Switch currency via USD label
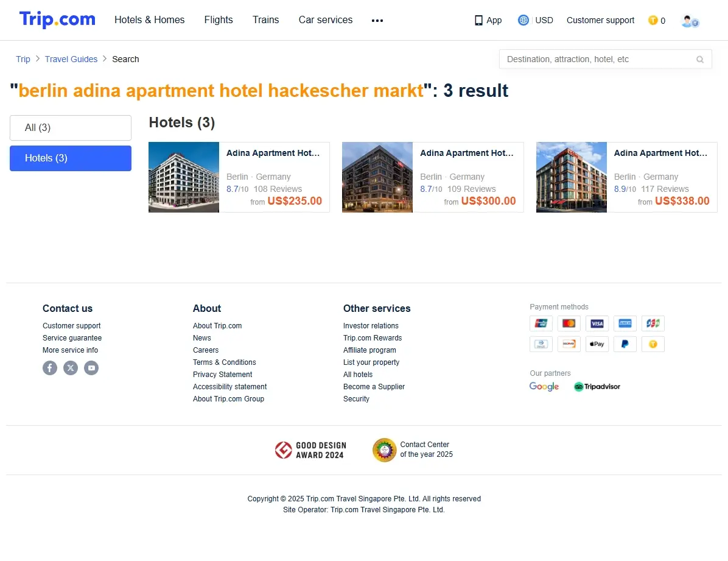Viewport: 728px width, 561px height. point(544,21)
